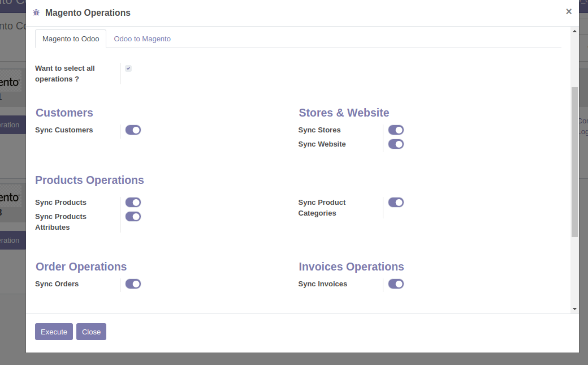Switch off Sync Products Attributes
The image size is (588, 365).
[x=133, y=217]
